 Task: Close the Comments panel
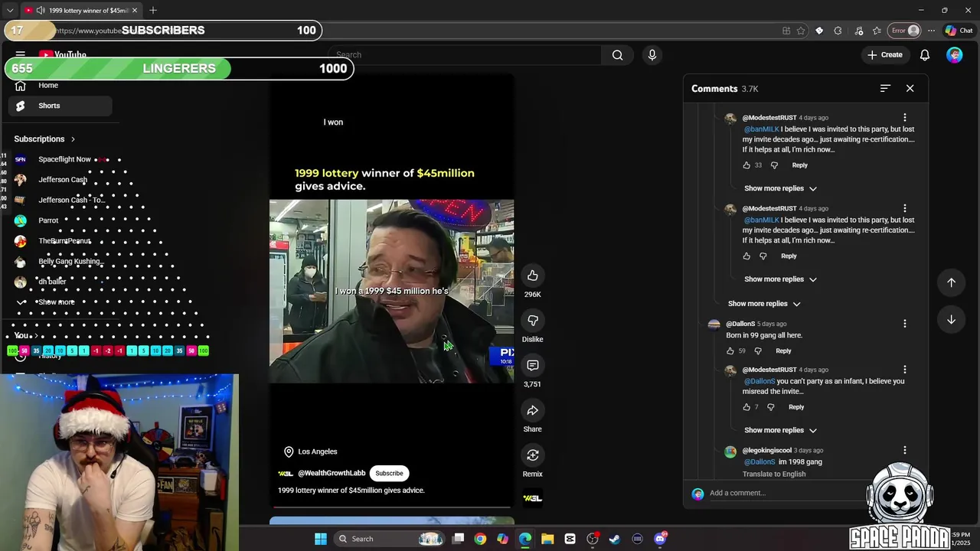tap(910, 89)
